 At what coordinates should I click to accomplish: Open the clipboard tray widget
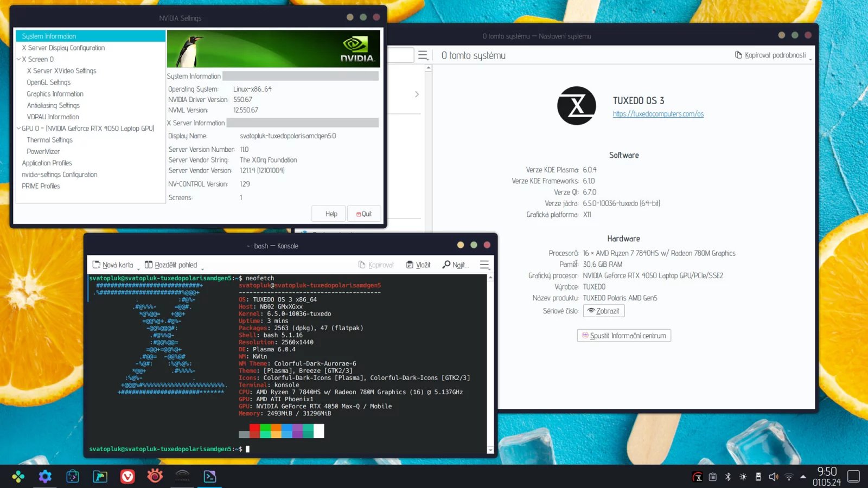(x=713, y=477)
